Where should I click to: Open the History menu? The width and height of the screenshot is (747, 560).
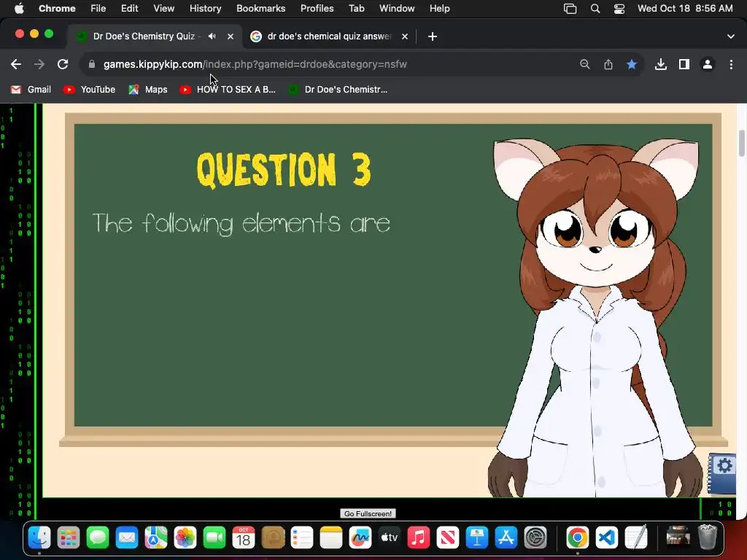(205, 9)
